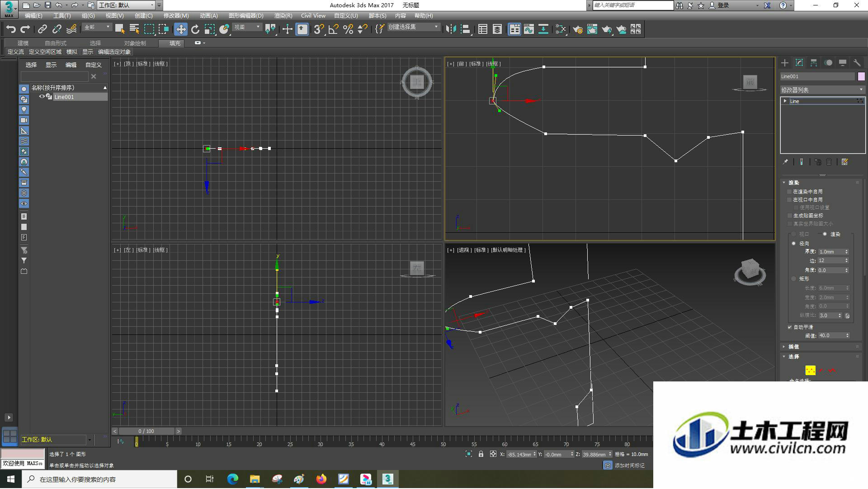Click the Redo arrow in main toolbar

click(x=25, y=29)
